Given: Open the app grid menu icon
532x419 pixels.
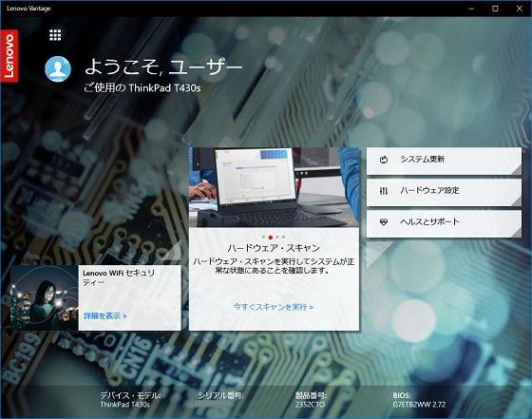Looking at the screenshot, I should [x=55, y=35].
